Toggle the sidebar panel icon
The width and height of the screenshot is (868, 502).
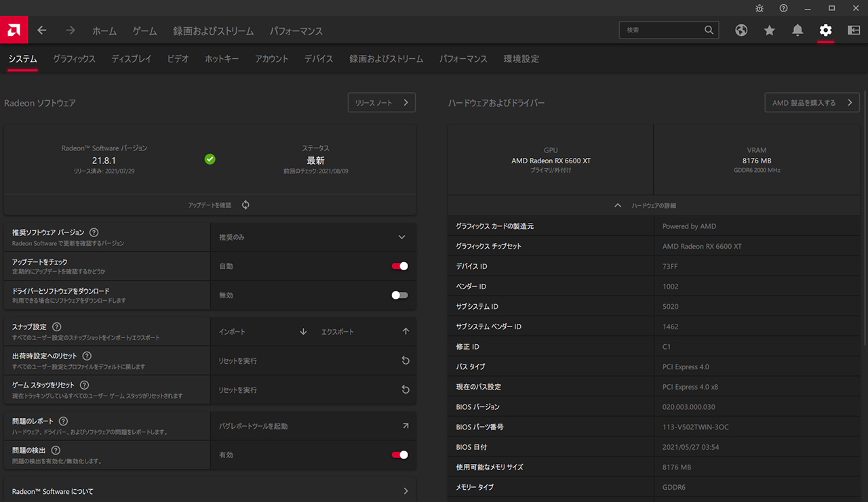(x=854, y=30)
